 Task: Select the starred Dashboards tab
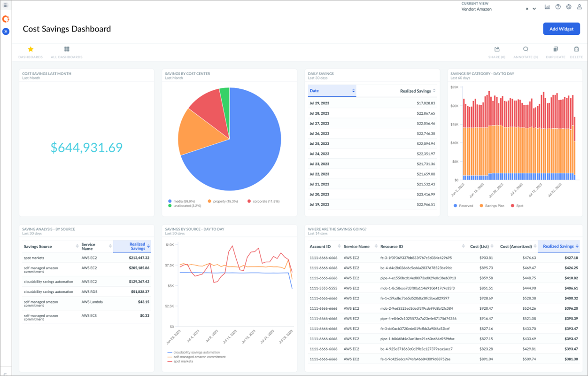[30, 52]
